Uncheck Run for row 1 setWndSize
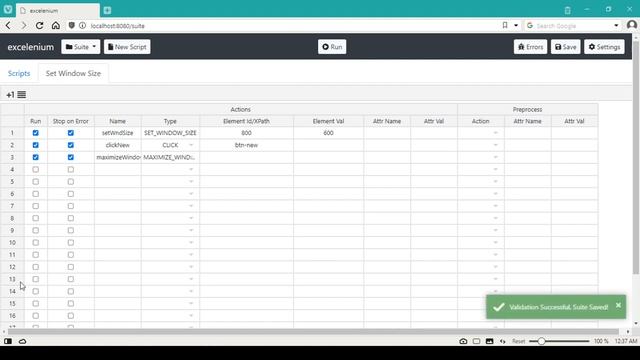 coord(36,133)
